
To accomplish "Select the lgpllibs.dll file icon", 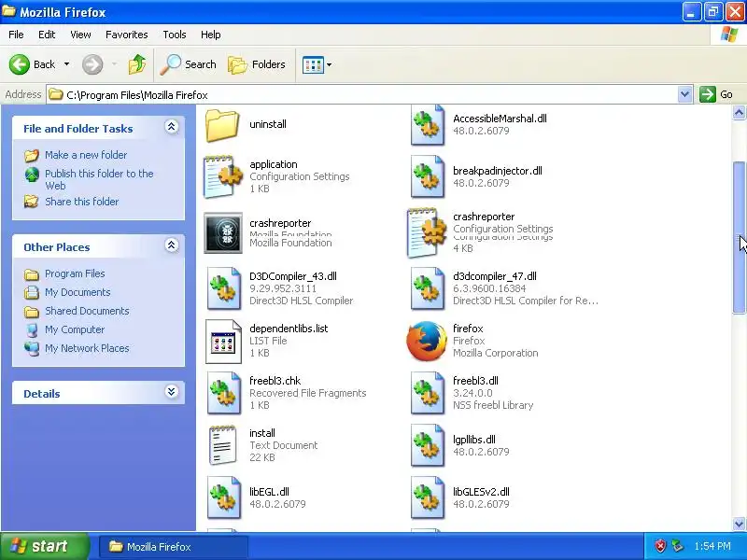I will [428, 445].
